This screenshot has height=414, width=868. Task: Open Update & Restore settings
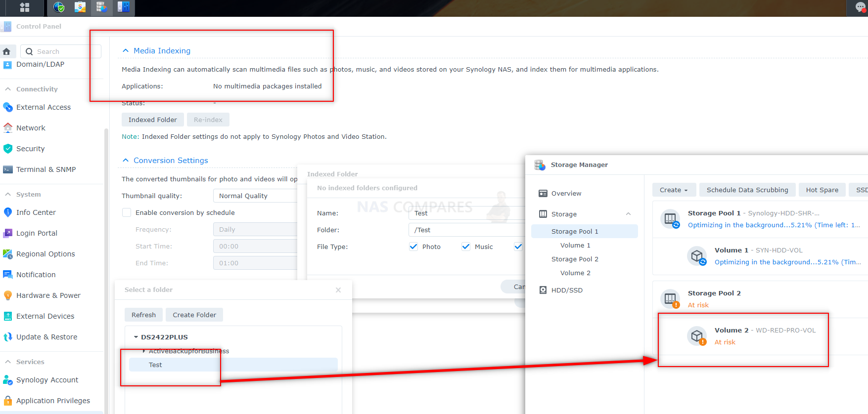coord(46,337)
